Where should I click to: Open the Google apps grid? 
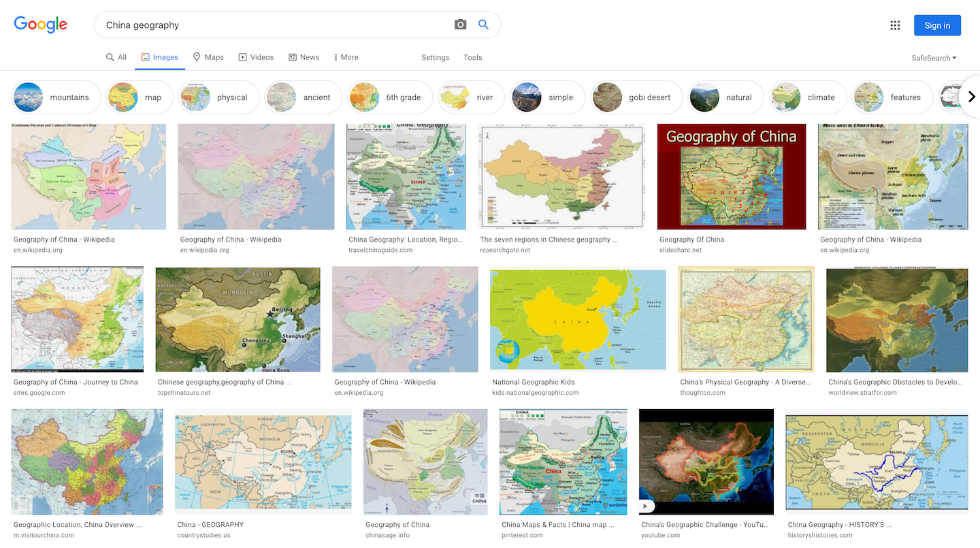pos(895,25)
